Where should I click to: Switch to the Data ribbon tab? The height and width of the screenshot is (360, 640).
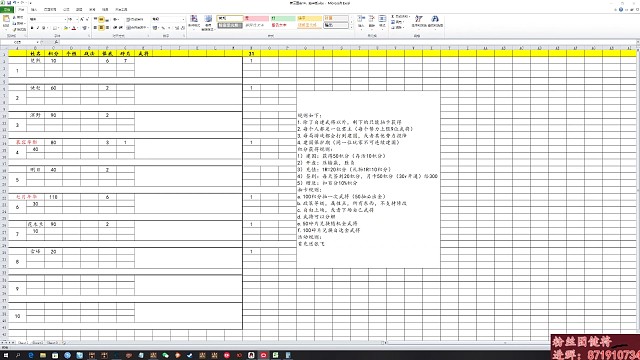[79, 9]
